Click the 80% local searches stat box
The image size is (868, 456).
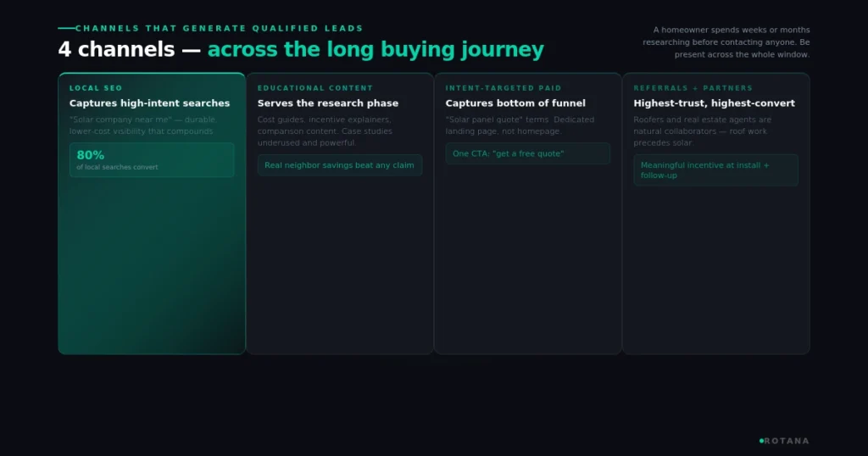pos(152,160)
